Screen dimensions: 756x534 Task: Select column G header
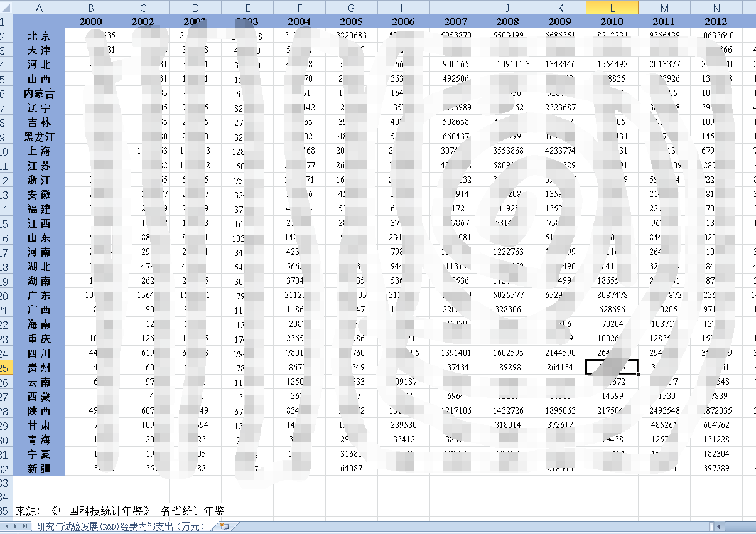[x=351, y=7]
